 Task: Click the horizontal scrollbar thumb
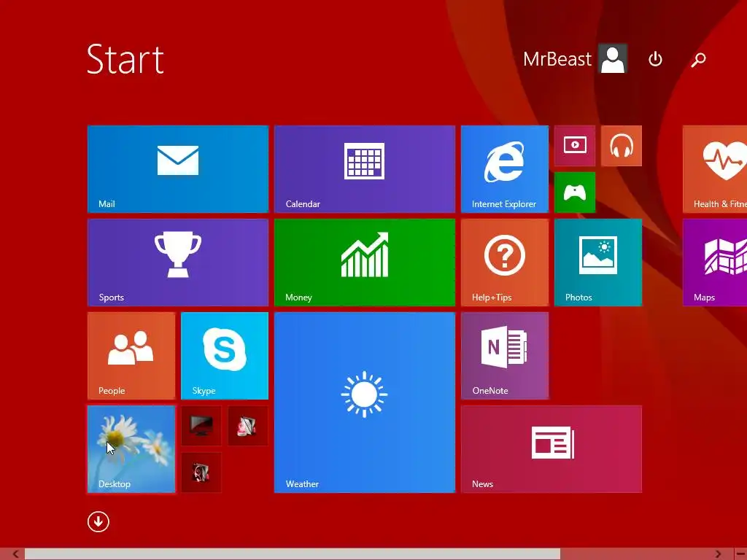(293, 554)
